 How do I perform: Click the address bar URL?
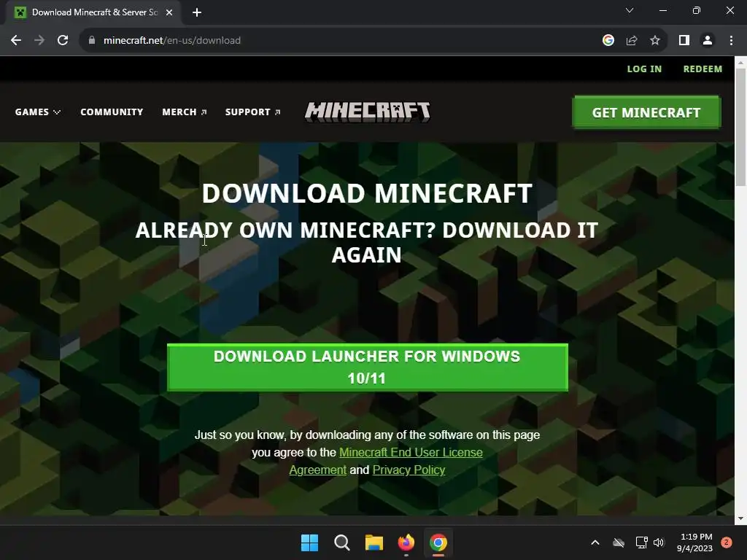[172, 41]
